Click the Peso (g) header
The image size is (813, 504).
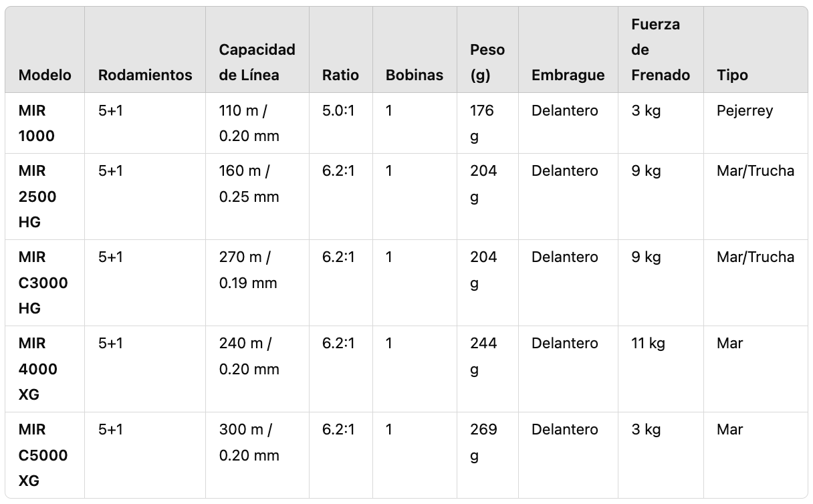tap(487, 62)
